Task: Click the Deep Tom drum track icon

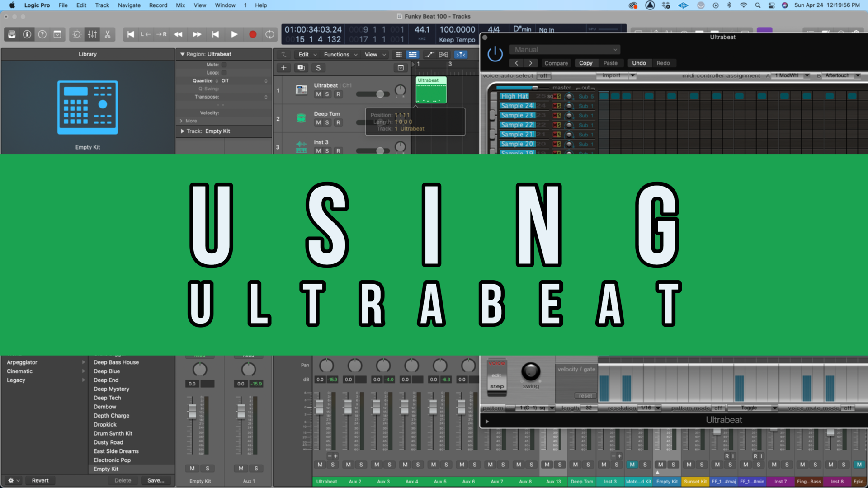Action: [301, 118]
